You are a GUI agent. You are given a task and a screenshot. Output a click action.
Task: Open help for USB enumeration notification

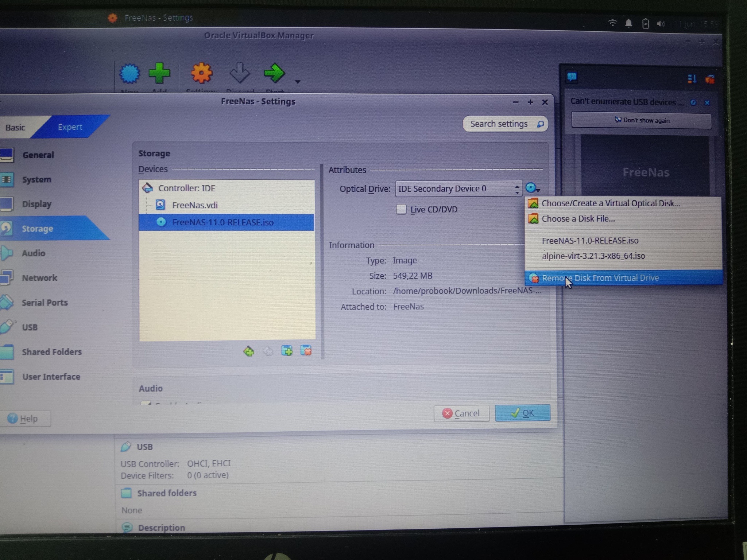point(693,103)
